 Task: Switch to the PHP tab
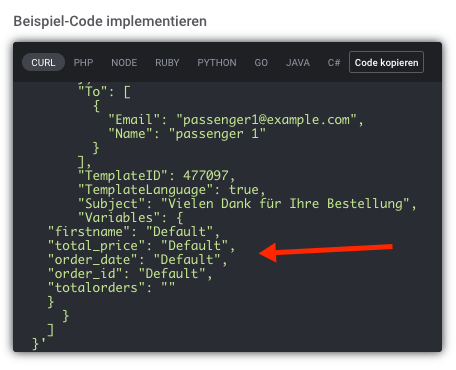point(83,62)
